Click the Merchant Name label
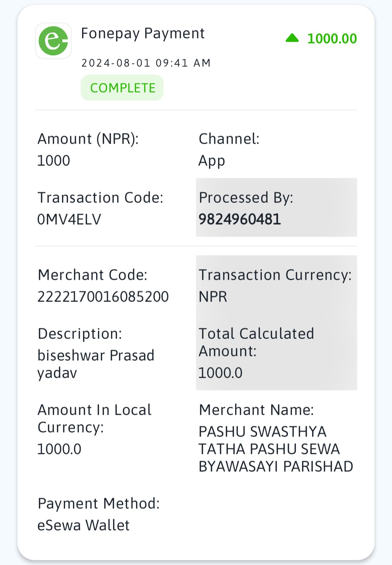The height and width of the screenshot is (565, 392). [x=256, y=410]
